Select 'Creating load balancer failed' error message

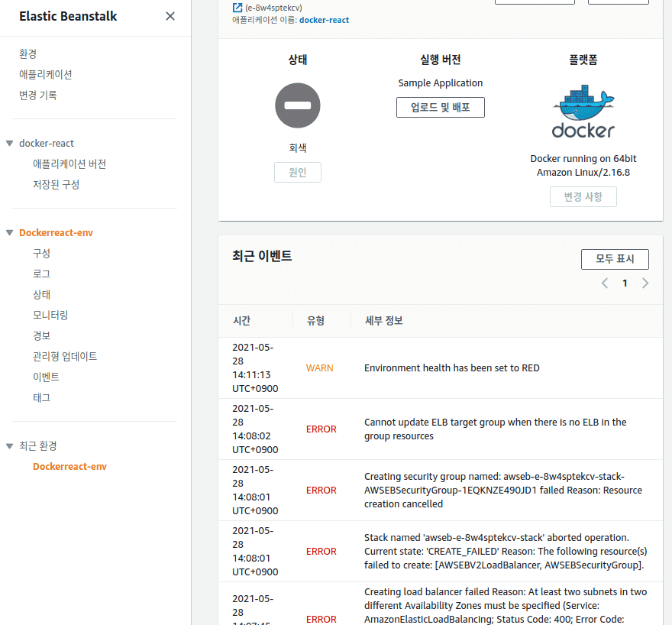(506, 605)
